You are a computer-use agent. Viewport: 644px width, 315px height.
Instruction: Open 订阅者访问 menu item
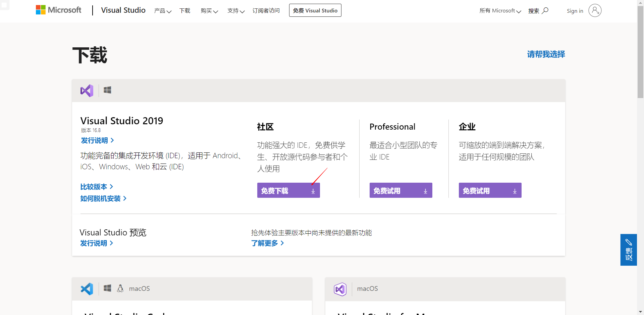point(266,11)
